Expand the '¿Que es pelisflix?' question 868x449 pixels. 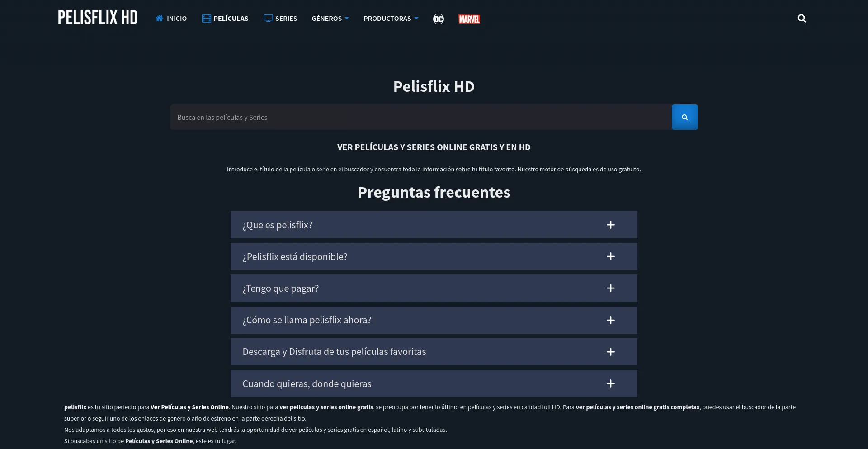[x=434, y=225]
